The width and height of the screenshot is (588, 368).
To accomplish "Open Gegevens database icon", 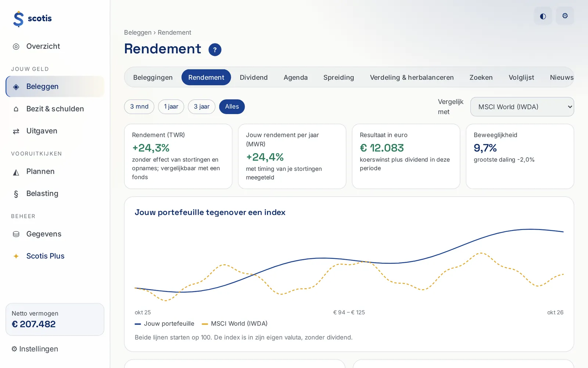I will pos(16,234).
